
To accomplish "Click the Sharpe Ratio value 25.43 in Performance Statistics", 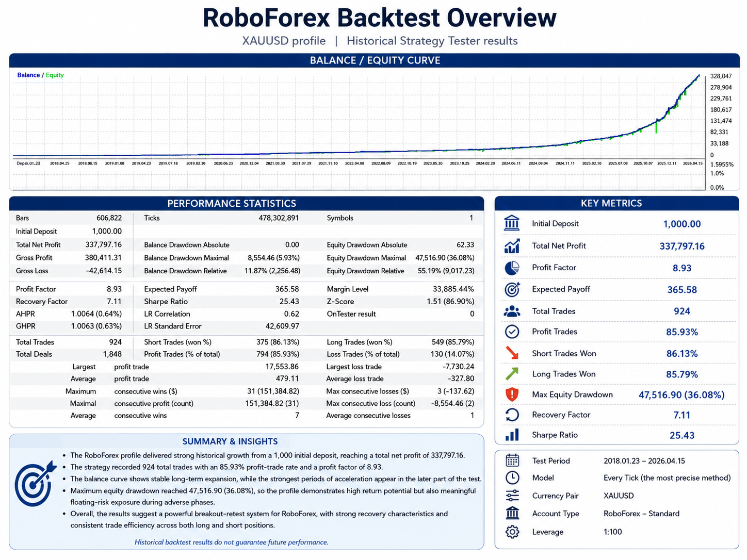I will pyautogui.click(x=289, y=302).
